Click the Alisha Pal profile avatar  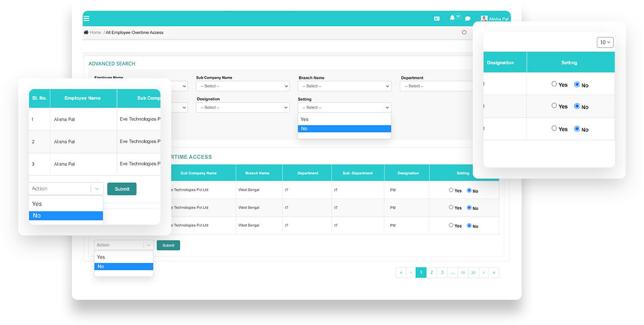[484, 18]
